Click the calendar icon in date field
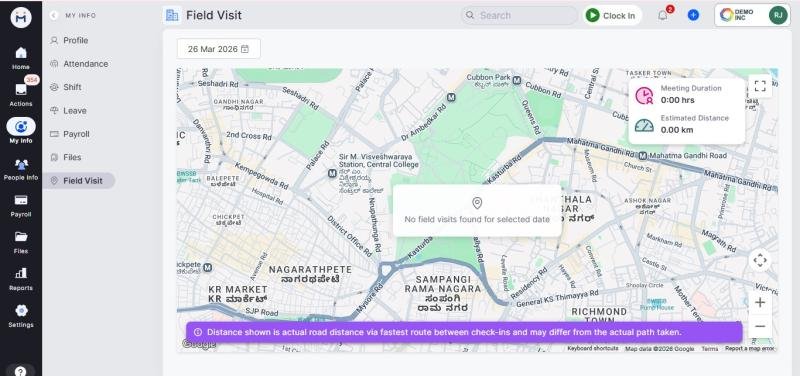The height and width of the screenshot is (376, 800). pyautogui.click(x=245, y=49)
